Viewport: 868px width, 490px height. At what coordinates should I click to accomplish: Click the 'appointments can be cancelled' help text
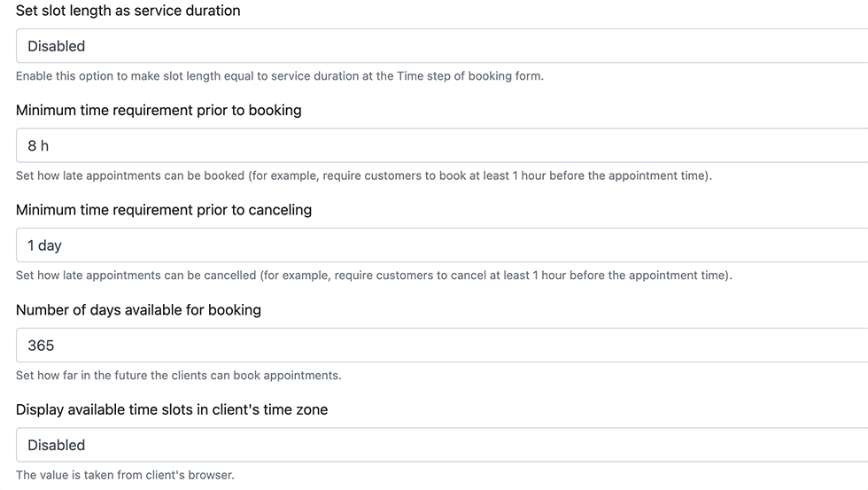tap(374, 276)
